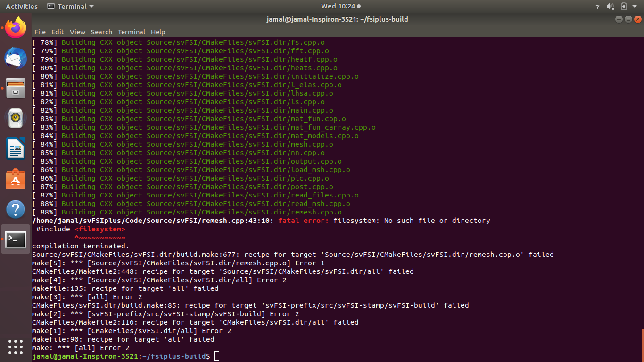Close the terminal window
This screenshot has height=362, width=644.
[x=638, y=19]
